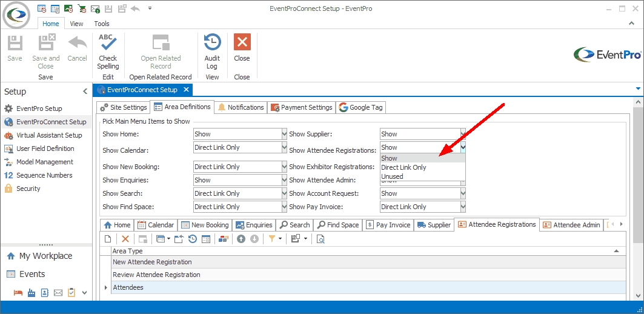Click the envelope navigation icon
Viewport: 644px width, 314px height.
coord(58,293)
